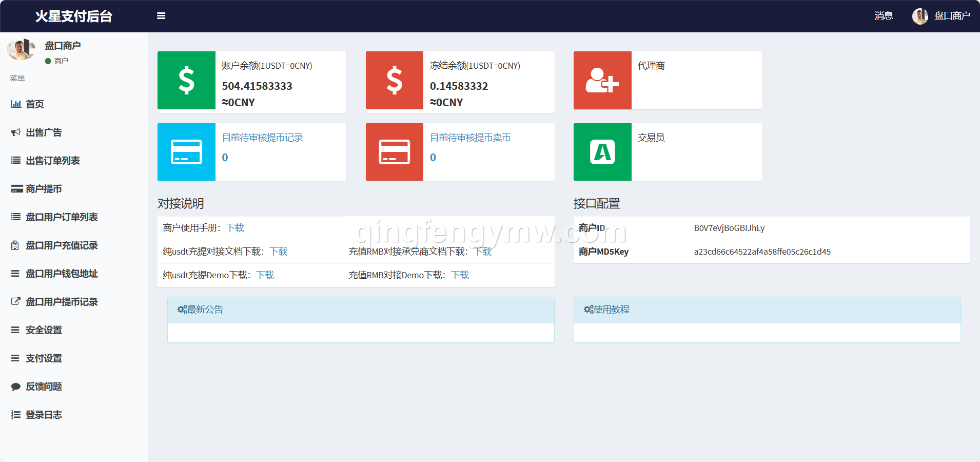This screenshot has width=980, height=462.
Task: Open the 反馈问题 menu item
Action: tap(74, 387)
